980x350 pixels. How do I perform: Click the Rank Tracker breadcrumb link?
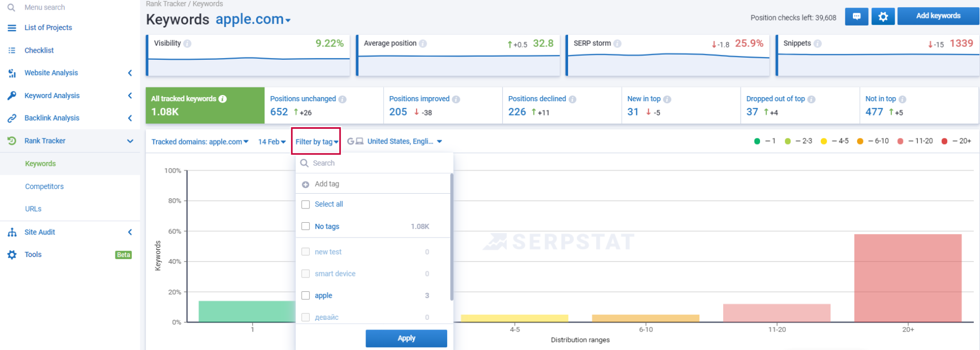tap(166, 4)
